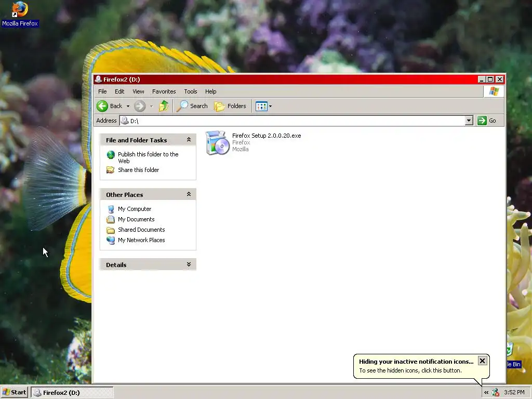Click the Publish this folder to the Web link
The image size is (532, 399).
(148, 157)
